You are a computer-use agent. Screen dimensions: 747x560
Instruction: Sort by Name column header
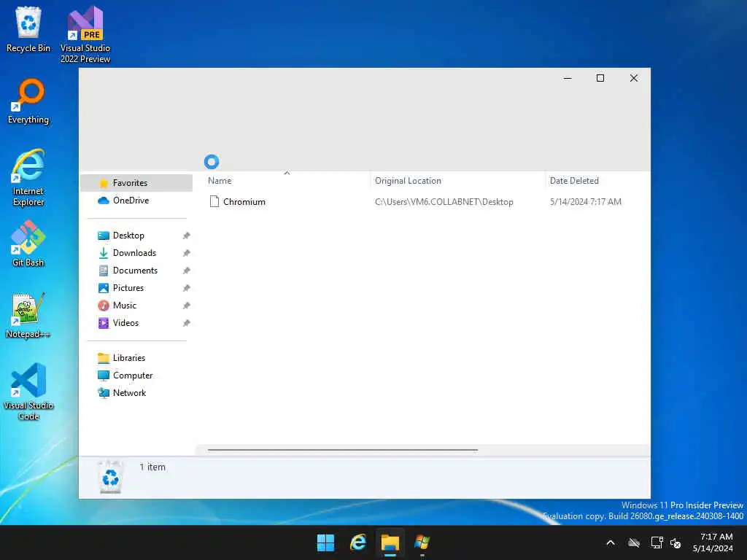220,181
